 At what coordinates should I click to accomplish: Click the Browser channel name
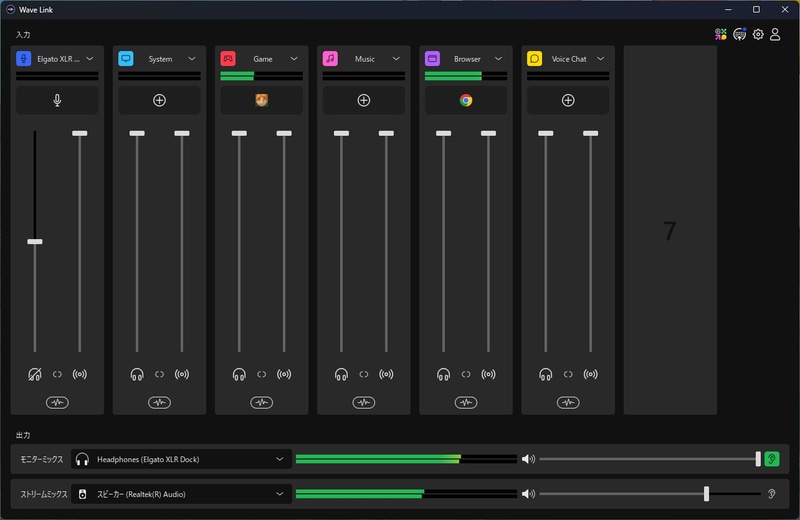467,59
